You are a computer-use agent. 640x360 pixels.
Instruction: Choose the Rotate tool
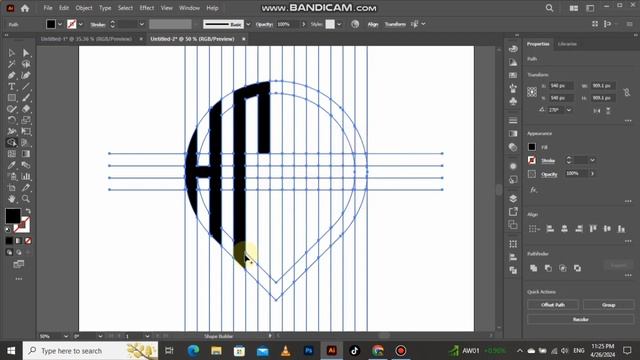(x=11, y=120)
